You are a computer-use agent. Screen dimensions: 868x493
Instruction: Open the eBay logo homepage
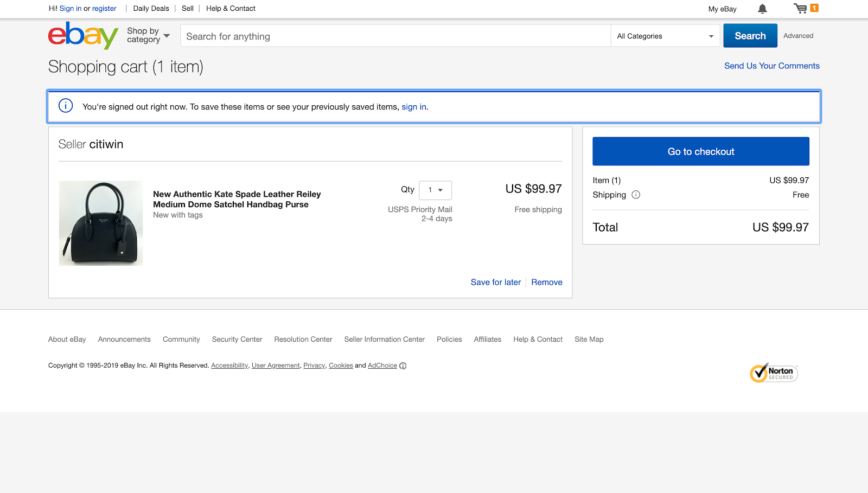click(x=83, y=36)
